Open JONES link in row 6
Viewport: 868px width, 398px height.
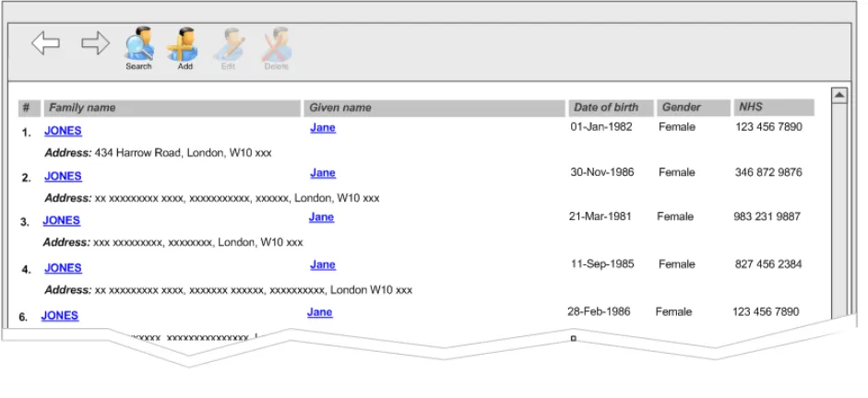(x=59, y=315)
